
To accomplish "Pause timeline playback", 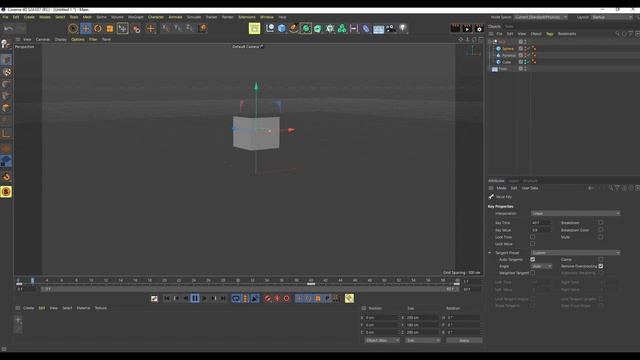I will 195,298.
